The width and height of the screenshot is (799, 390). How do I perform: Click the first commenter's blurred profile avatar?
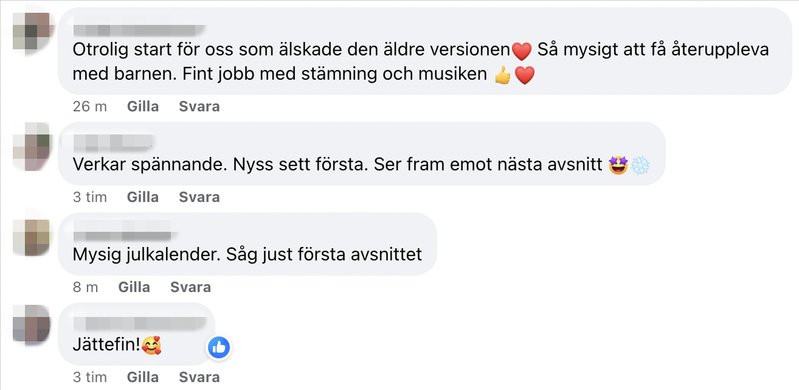[x=32, y=33]
